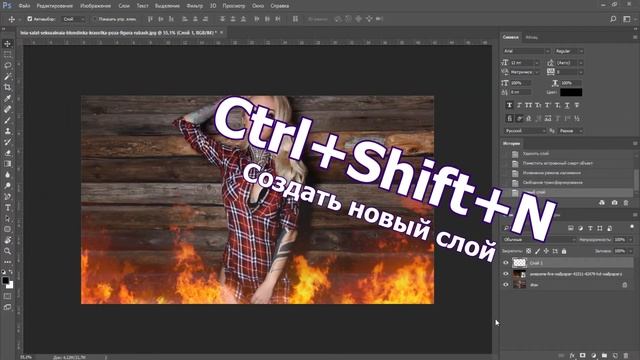Hide the bottom Фон layer eye icon

coord(506,285)
